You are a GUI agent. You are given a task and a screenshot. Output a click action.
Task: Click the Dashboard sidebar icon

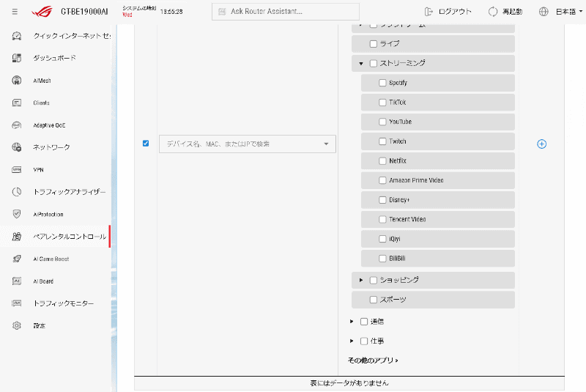pyautogui.click(x=16, y=58)
